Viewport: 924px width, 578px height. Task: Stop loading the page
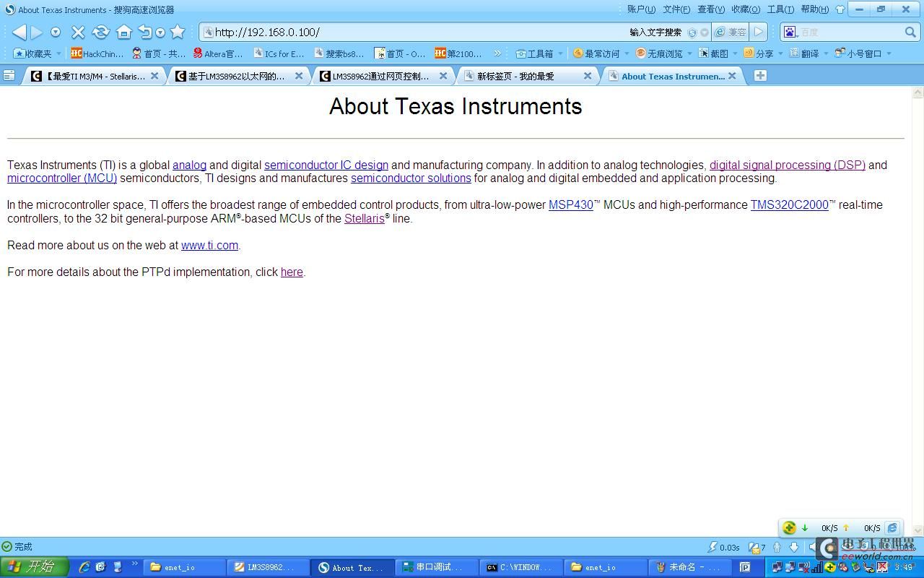(x=78, y=32)
